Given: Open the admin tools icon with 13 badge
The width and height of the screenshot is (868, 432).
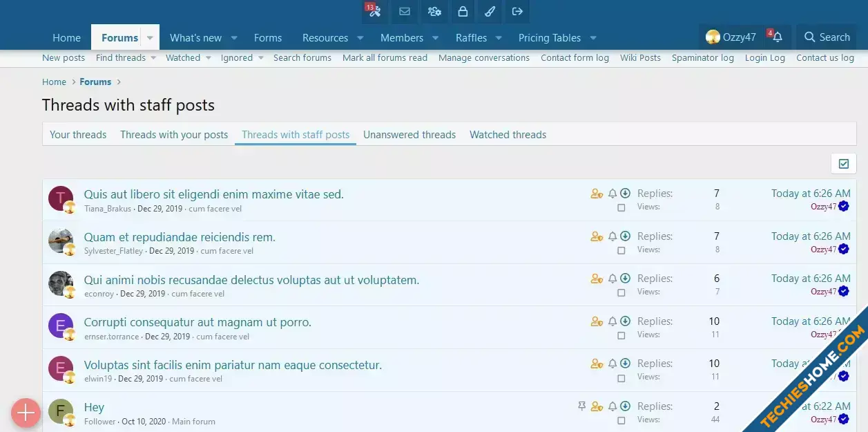Looking at the screenshot, I should pos(375,11).
